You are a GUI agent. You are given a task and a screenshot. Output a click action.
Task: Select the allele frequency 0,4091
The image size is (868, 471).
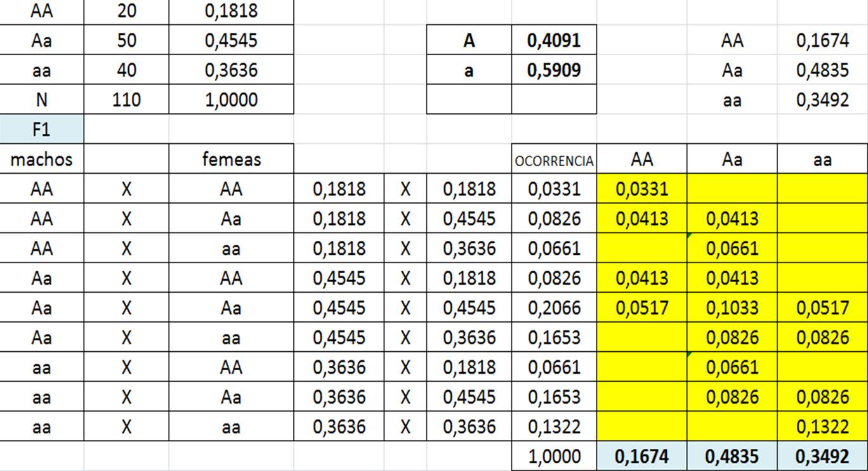pyautogui.click(x=554, y=41)
